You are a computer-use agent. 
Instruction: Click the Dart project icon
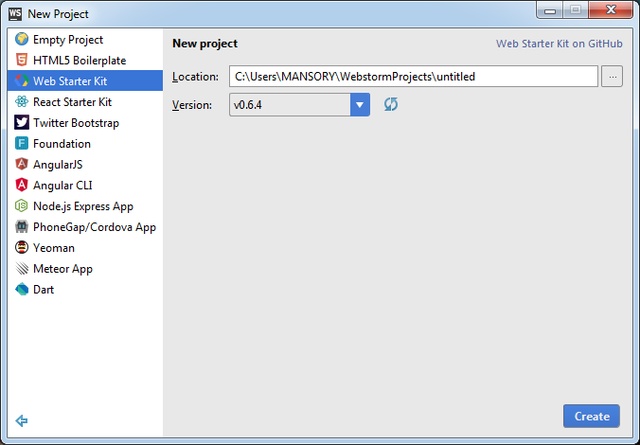[x=22, y=289]
